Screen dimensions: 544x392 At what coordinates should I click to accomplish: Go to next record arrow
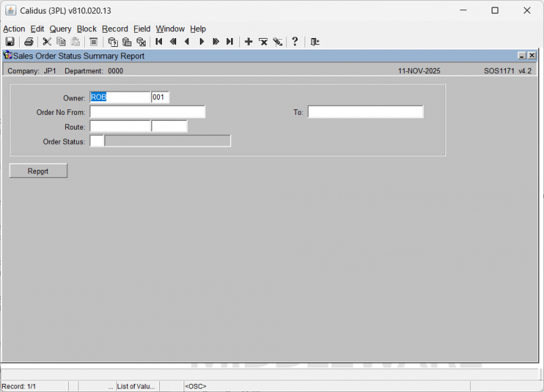click(x=201, y=42)
